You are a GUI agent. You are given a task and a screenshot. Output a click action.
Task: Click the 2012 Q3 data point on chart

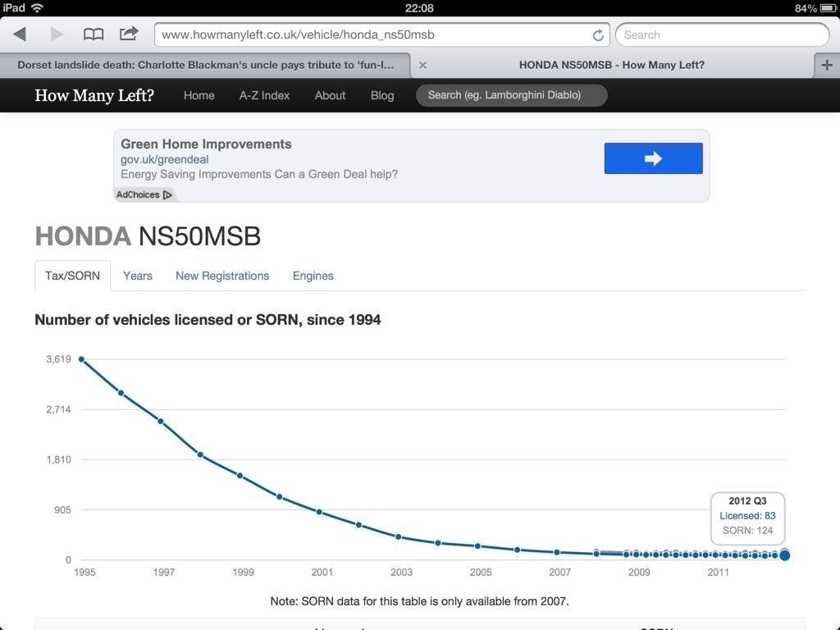click(784, 555)
